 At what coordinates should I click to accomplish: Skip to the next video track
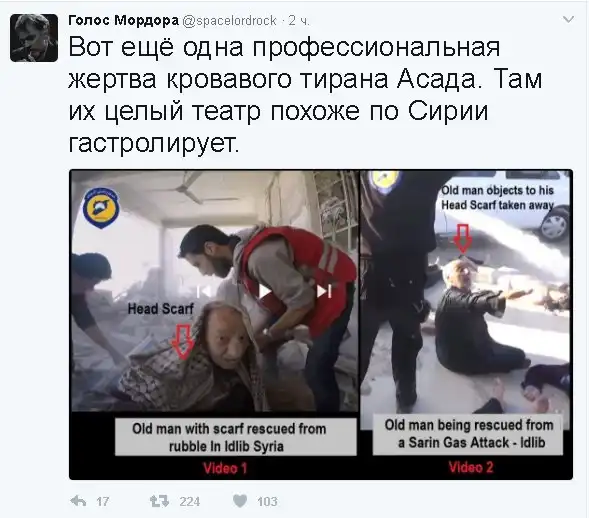324,291
